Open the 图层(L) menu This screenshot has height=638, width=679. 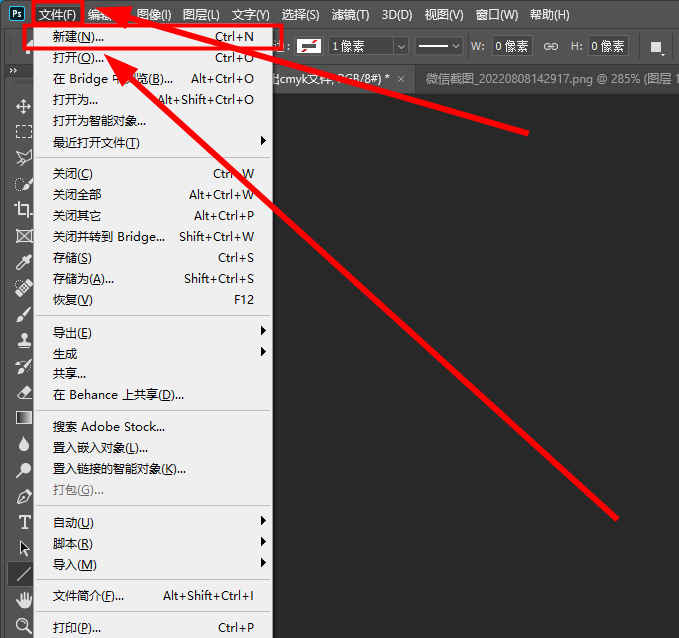coord(201,15)
